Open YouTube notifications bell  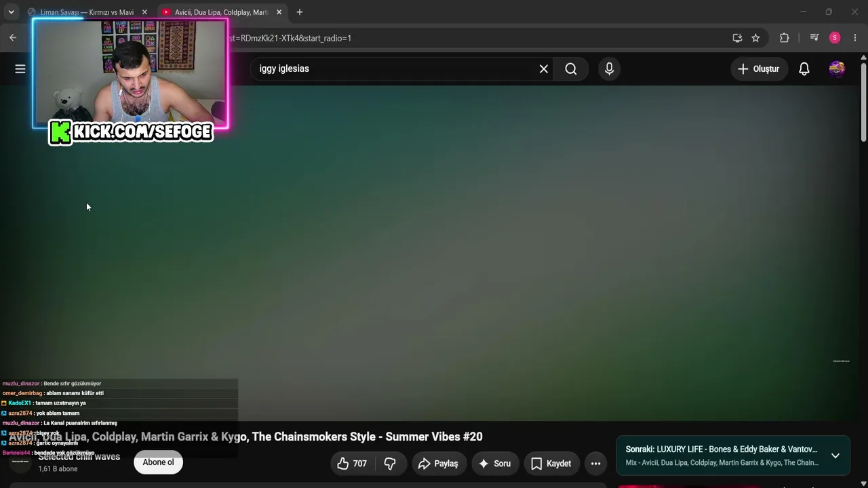[804, 68]
